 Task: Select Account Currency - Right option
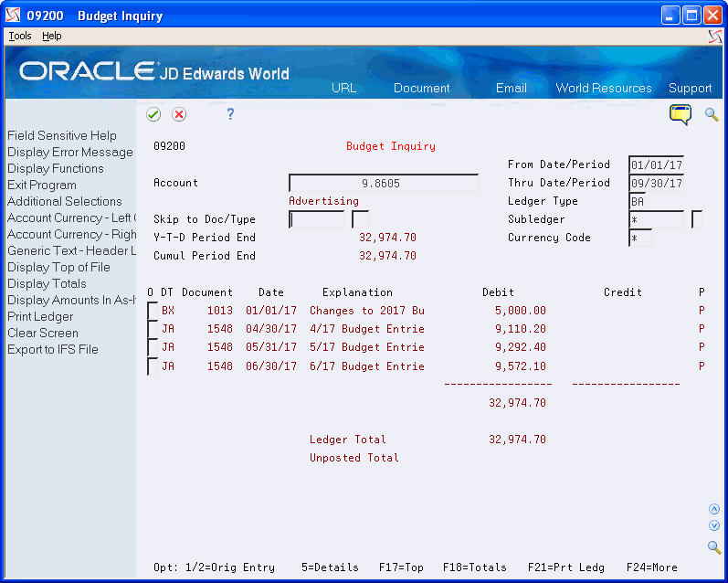pos(71,234)
